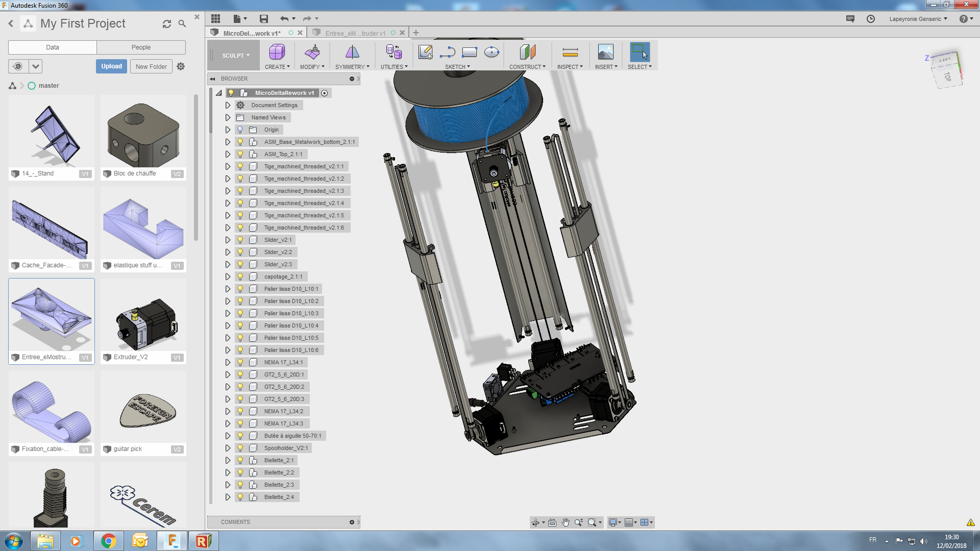
Task: Switch to the People tab
Action: [141, 47]
